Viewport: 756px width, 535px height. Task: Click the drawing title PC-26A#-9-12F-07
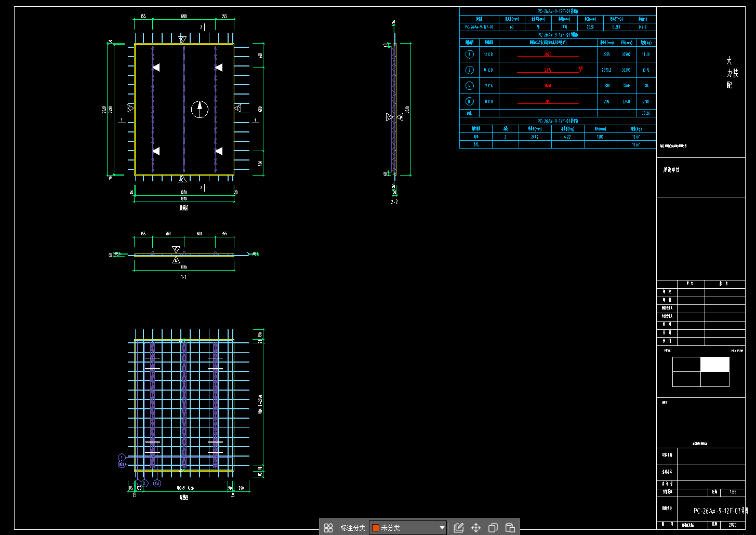tap(717, 511)
